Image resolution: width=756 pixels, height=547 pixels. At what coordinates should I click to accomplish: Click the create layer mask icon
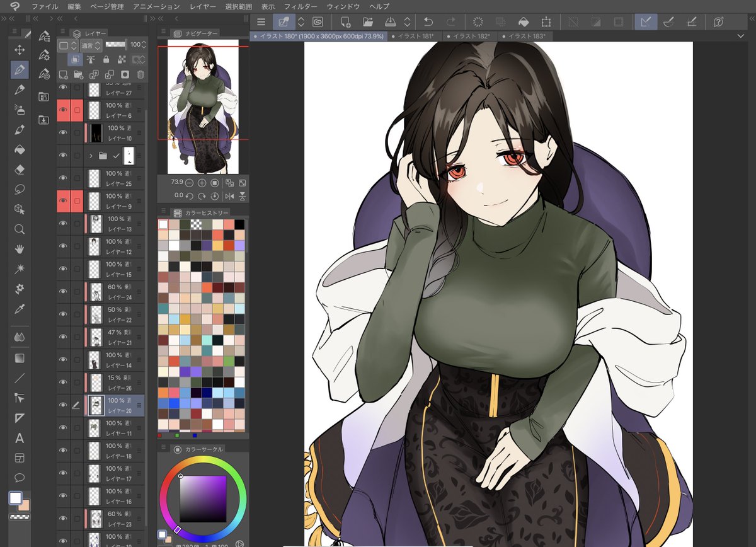[124, 74]
